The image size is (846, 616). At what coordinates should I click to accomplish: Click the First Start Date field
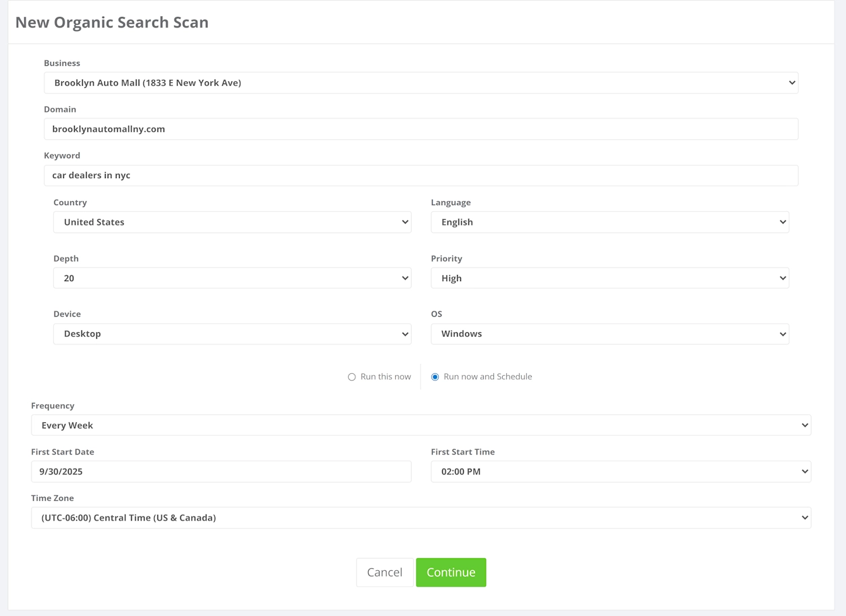pos(221,471)
